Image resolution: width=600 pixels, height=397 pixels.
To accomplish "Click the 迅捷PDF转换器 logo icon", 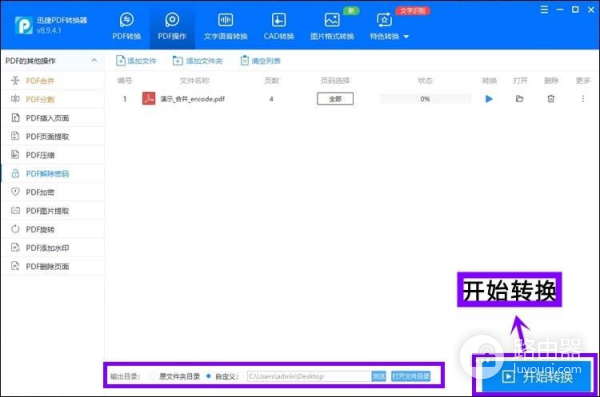I will click(x=24, y=25).
